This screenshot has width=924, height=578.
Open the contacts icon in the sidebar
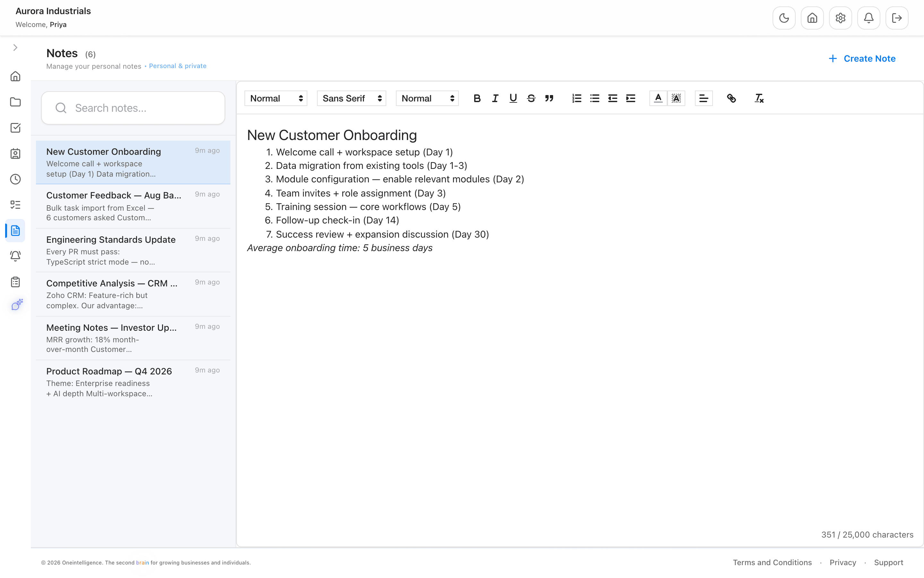coord(15,154)
